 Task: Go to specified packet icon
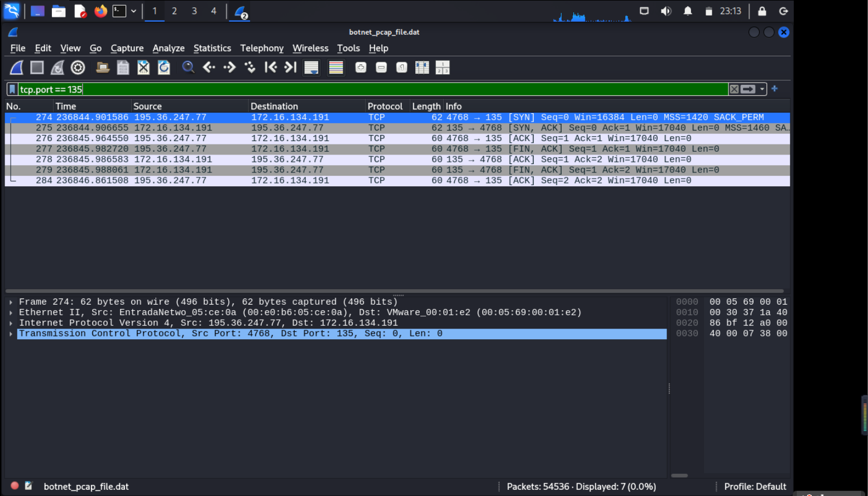[250, 68]
